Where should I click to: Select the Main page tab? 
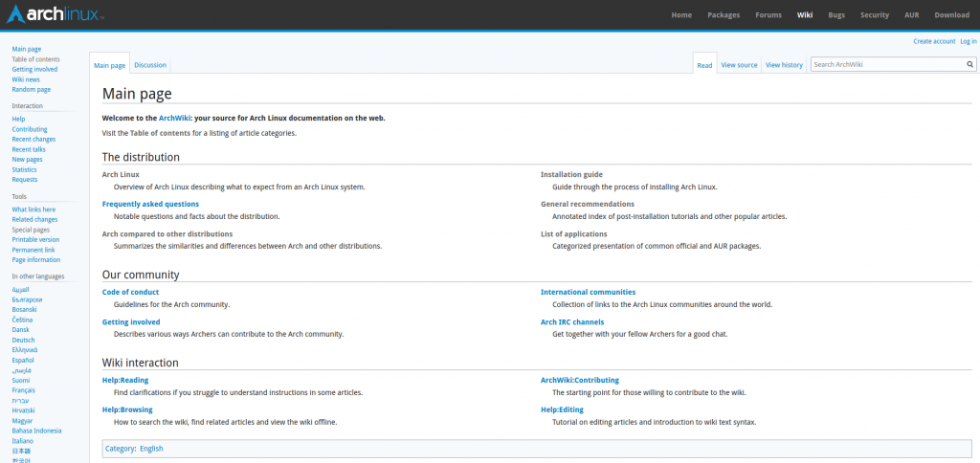109,65
